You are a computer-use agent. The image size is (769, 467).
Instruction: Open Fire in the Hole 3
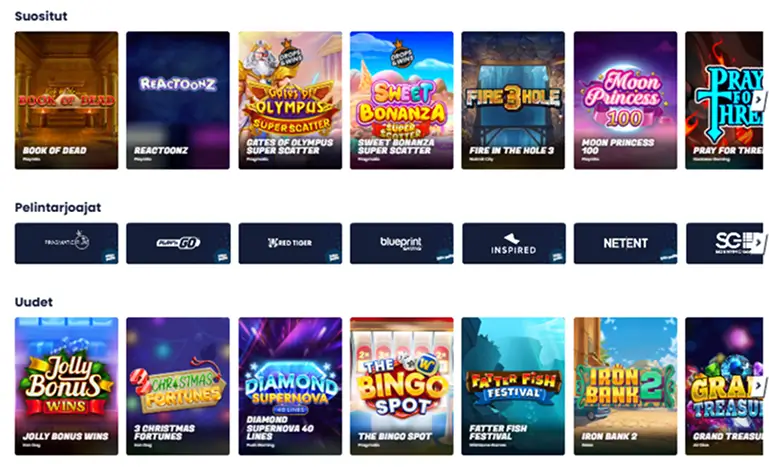click(x=513, y=101)
